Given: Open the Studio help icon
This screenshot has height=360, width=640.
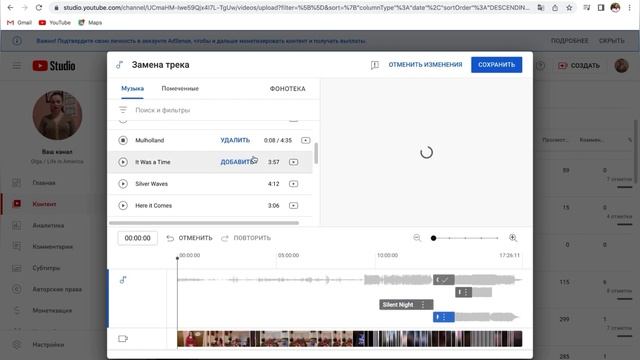Looking at the screenshot, I should (540, 66).
